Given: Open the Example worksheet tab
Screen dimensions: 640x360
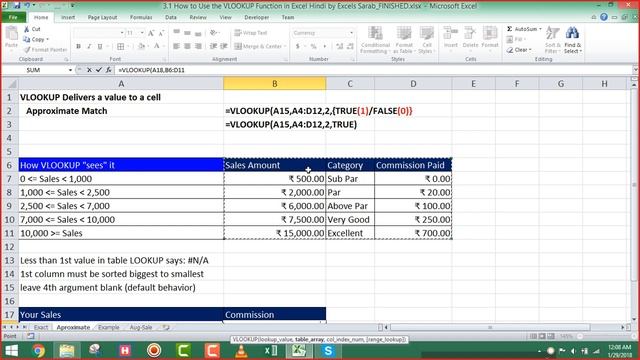Looking at the screenshot, I should pyautogui.click(x=109, y=327).
